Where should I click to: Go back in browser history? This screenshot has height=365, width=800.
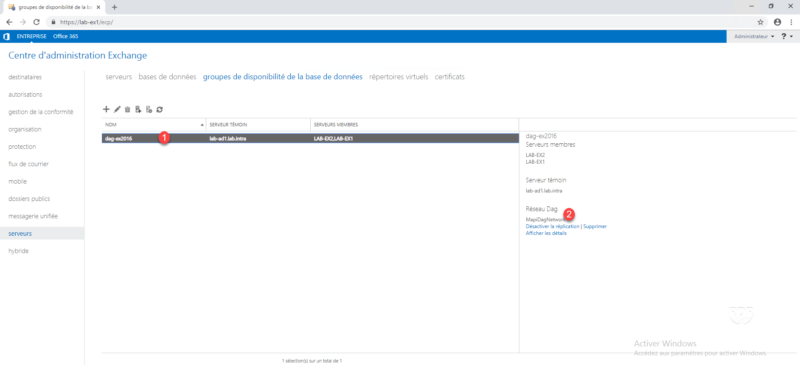pyautogui.click(x=9, y=22)
